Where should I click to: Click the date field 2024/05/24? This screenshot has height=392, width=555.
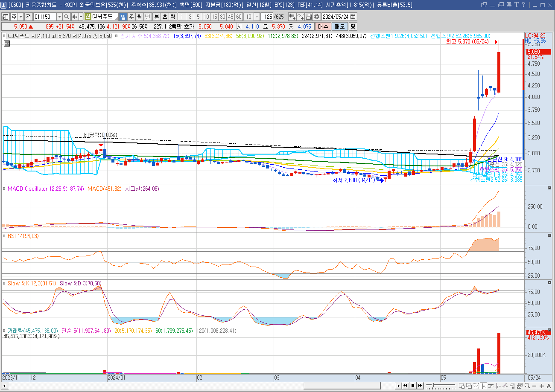(x=335, y=17)
